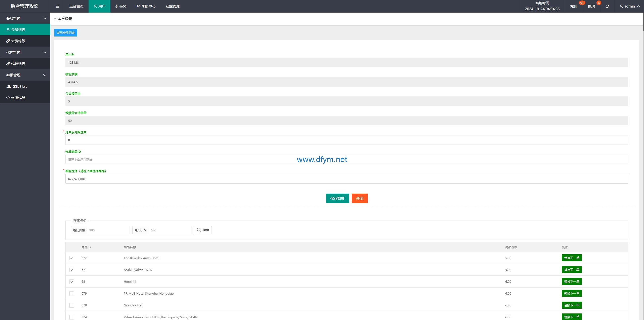Image resolution: width=644 pixels, height=320 pixels.
Task: Click the 商品名称 column header
Action: tap(130, 247)
